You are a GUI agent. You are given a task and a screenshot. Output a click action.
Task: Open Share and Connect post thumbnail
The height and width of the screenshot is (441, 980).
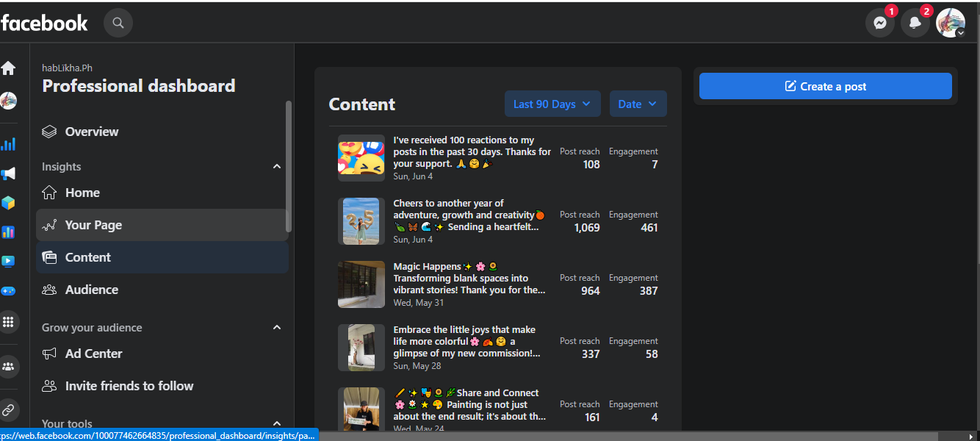[x=361, y=409]
